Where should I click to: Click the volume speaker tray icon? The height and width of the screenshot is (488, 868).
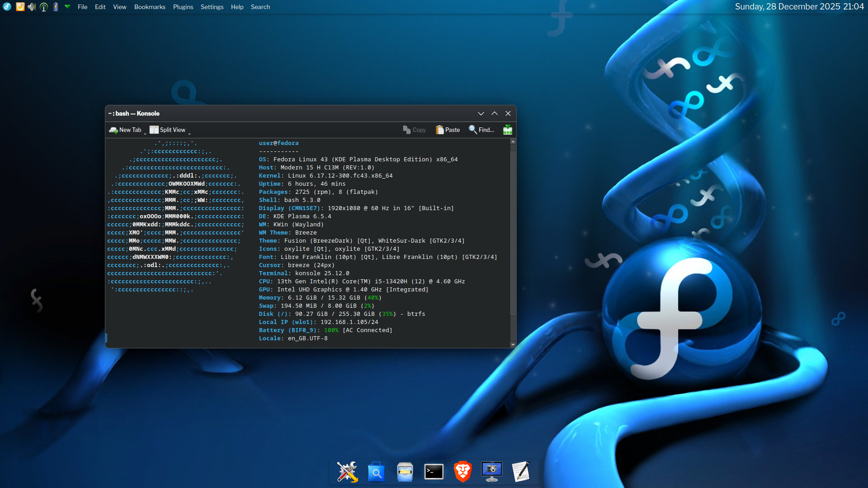tap(32, 7)
